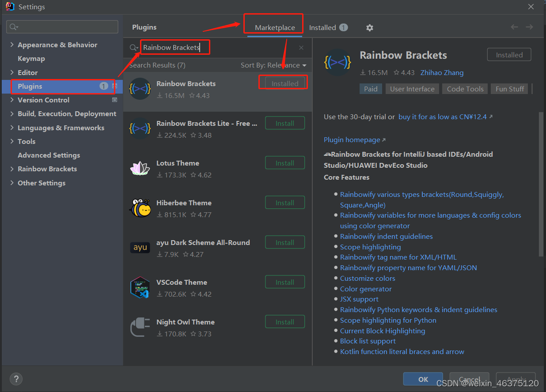
Task: Install the Night Owl Theme plugin
Action: point(285,322)
